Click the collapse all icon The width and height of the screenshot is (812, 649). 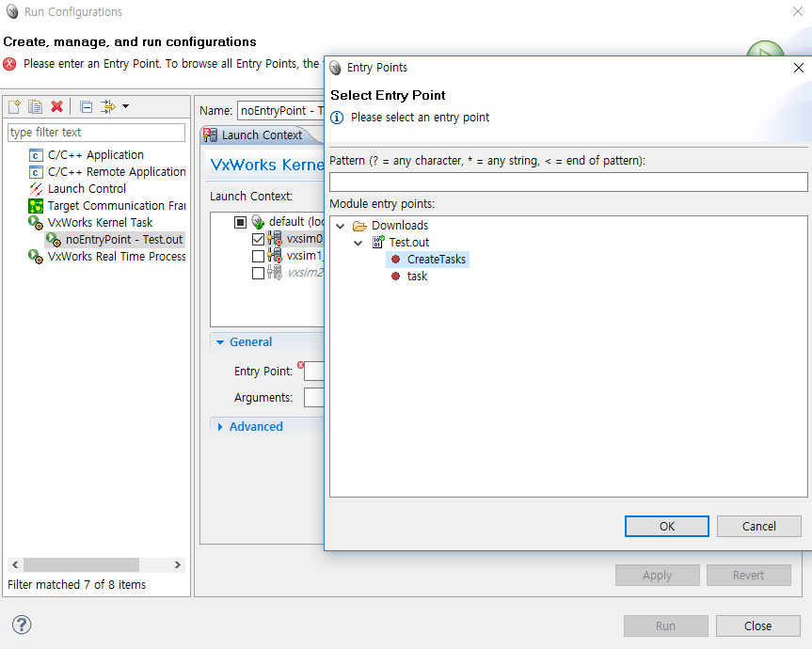[x=86, y=106]
